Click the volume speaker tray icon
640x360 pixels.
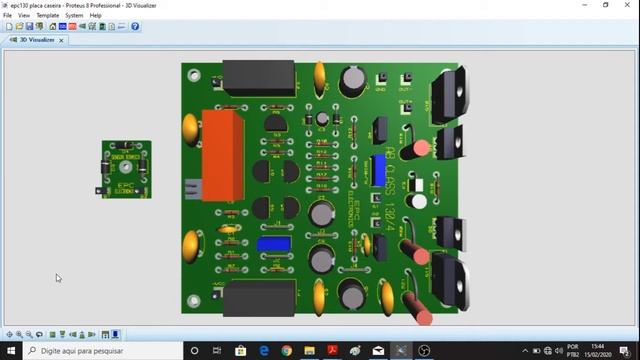click(559, 351)
